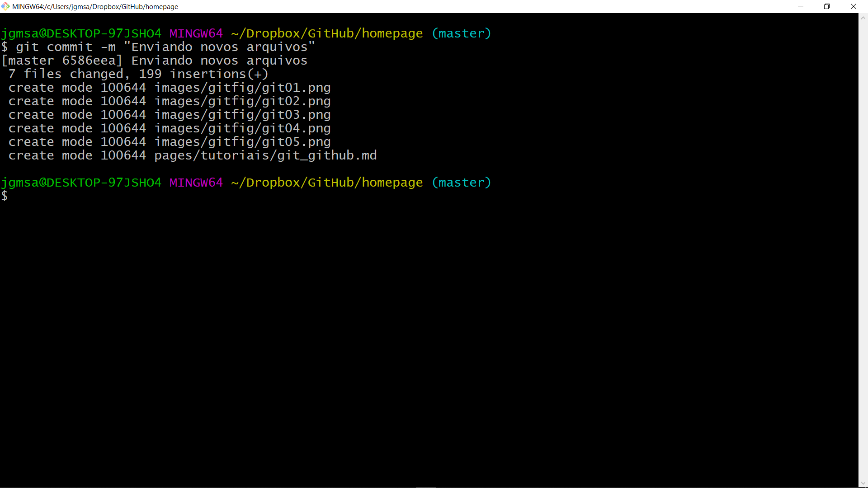The height and width of the screenshot is (488, 868).
Task: Click the top prompt's MINGW64 label
Action: pos(196,33)
